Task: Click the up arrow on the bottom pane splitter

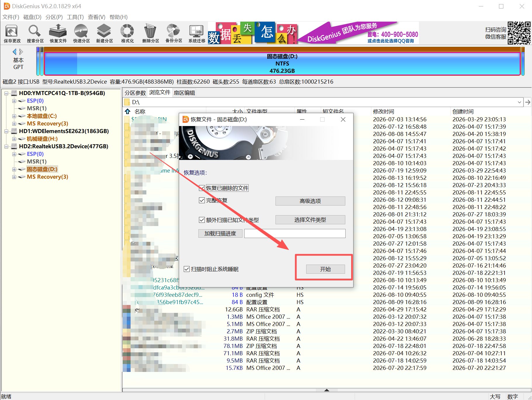Action: point(327,390)
